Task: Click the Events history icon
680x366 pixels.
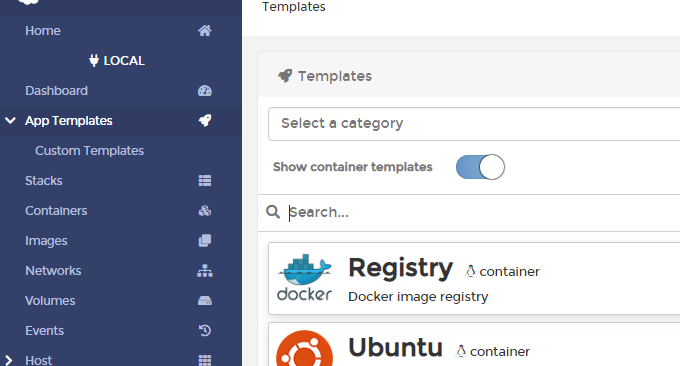Action: click(x=205, y=330)
